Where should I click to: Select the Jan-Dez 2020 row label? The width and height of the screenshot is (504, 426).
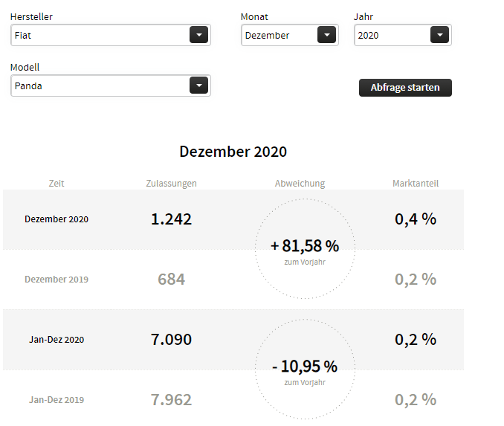coord(56,340)
